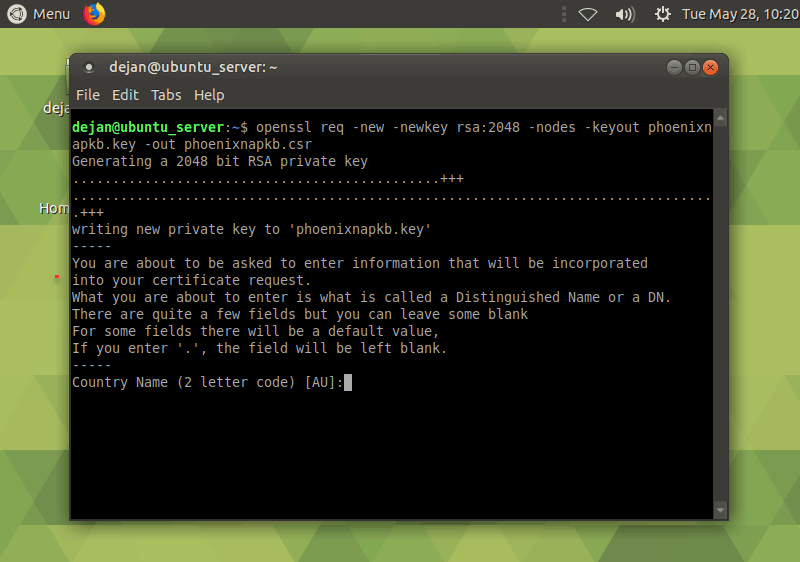
Task: Open the Help menu in terminal
Action: click(x=209, y=95)
